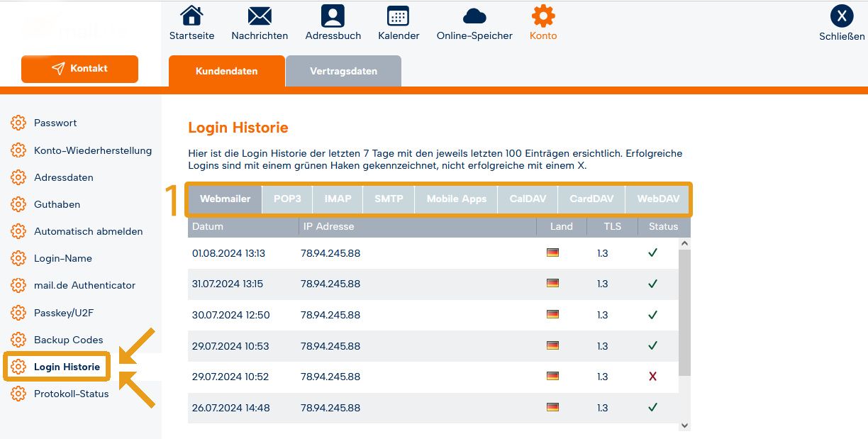
Task: Select the Webmailer protocol tab
Action: coord(225,199)
